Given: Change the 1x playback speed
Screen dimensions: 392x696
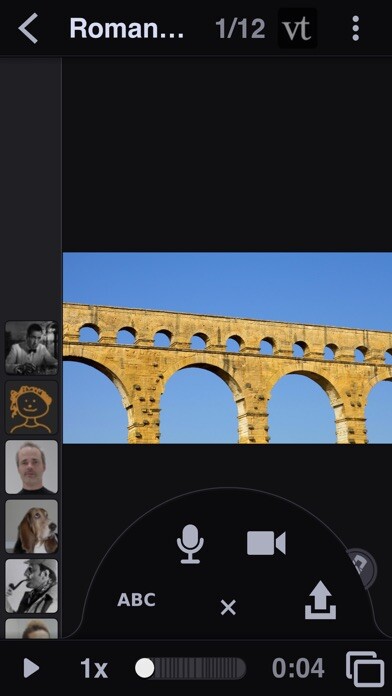Looking at the screenshot, I should point(94,668).
